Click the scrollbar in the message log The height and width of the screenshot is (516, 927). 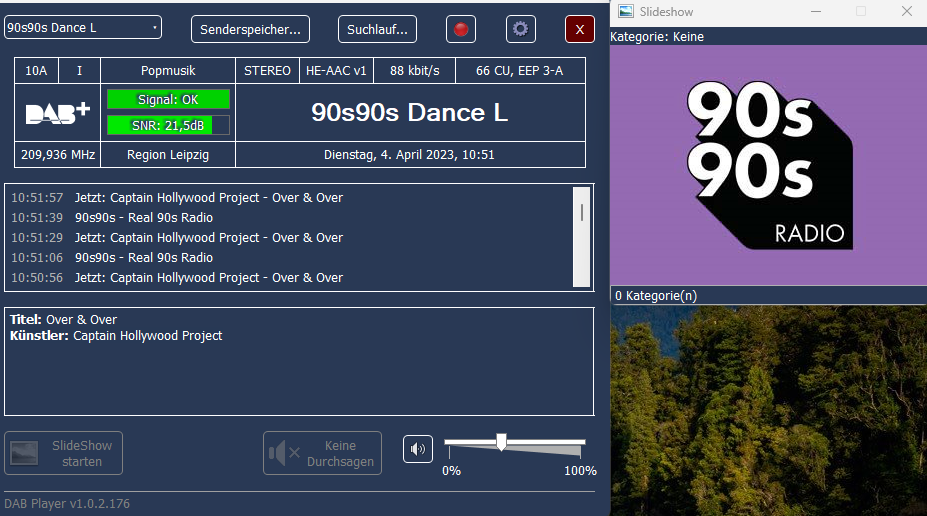click(581, 212)
